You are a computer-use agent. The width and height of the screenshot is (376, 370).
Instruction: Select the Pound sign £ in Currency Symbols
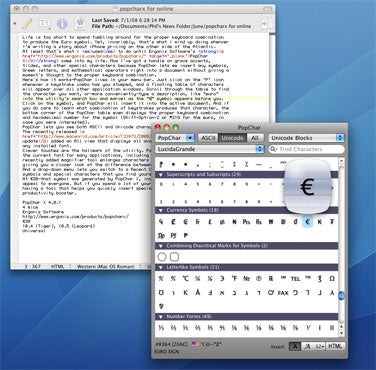(x=210, y=221)
